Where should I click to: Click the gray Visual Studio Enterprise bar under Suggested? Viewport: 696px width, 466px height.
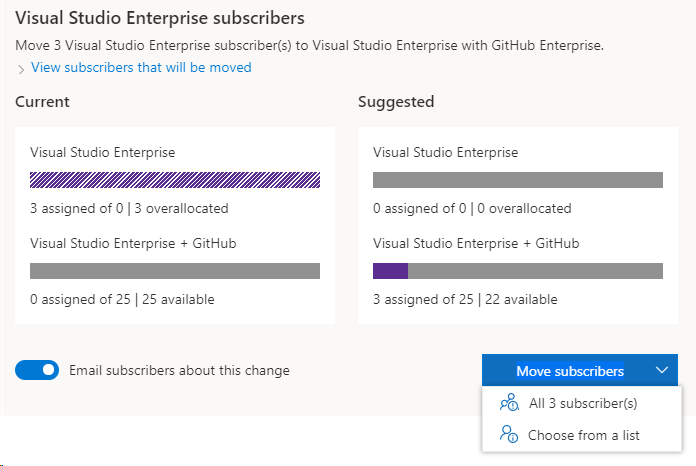[x=517, y=180]
